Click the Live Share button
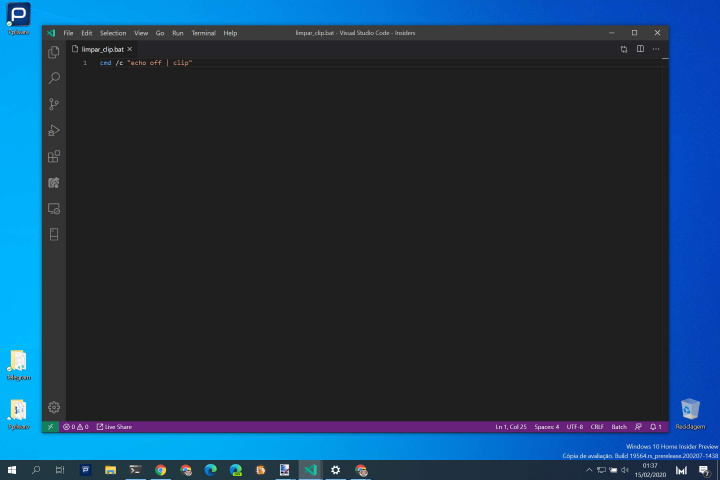The image size is (720, 480). click(114, 427)
